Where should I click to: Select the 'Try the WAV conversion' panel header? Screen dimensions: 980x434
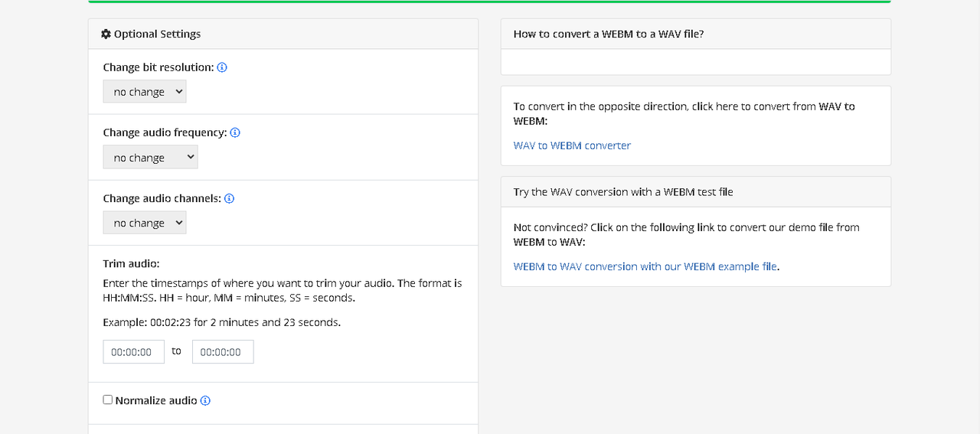[623, 192]
